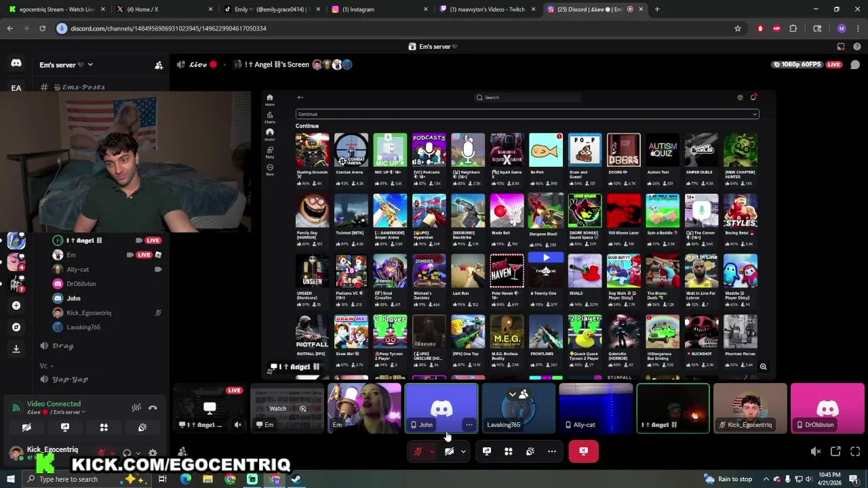The width and height of the screenshot is (868, 488).
Task: Click the invite-to-voice icon left of call controls
Action: [x=182, y=451]
